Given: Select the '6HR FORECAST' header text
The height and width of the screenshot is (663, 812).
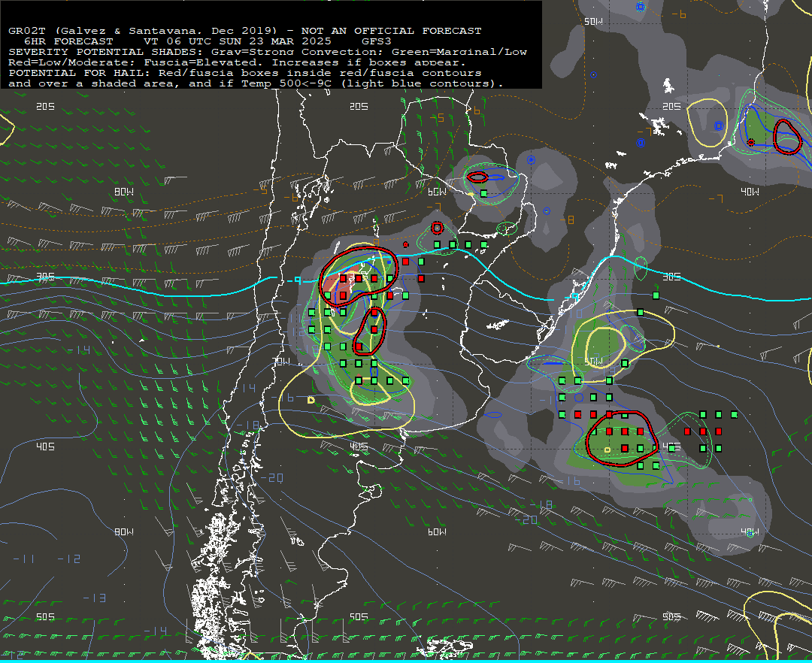Looking at the screenshot, I should point(68,41).
